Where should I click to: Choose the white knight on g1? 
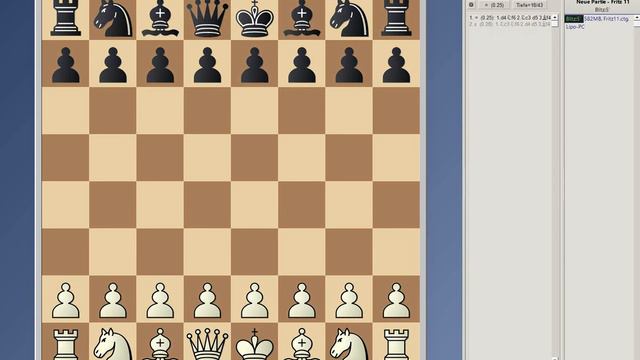[349, 344]
